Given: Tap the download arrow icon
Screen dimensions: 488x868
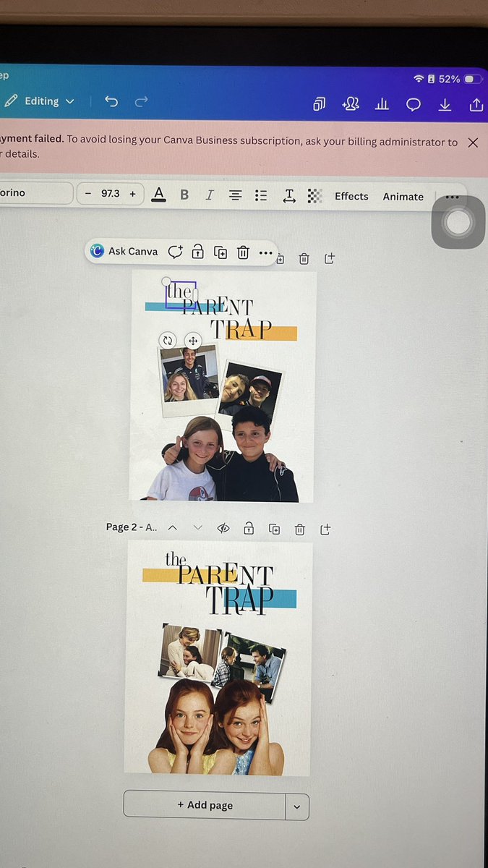Looking at the screenshot, I should coord(445,105).
